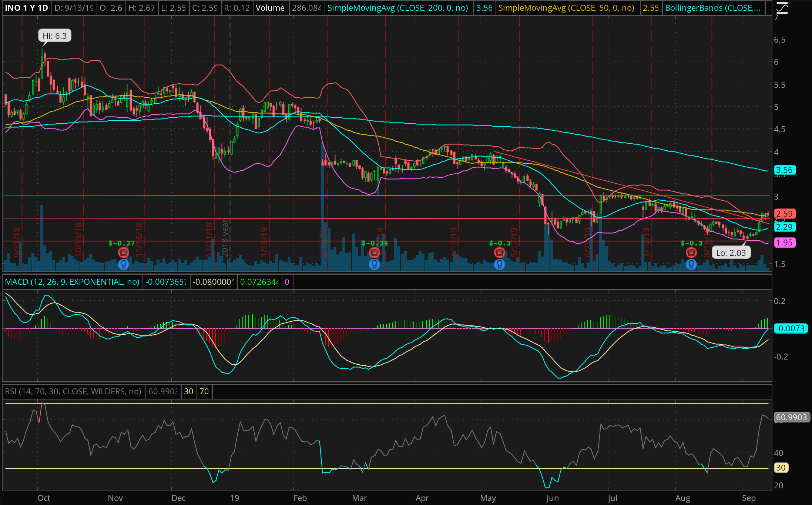This screenshot has width=812, height=505.
Task: Click the blue lightbulb icon in May
Action: [x=499, y=264]
